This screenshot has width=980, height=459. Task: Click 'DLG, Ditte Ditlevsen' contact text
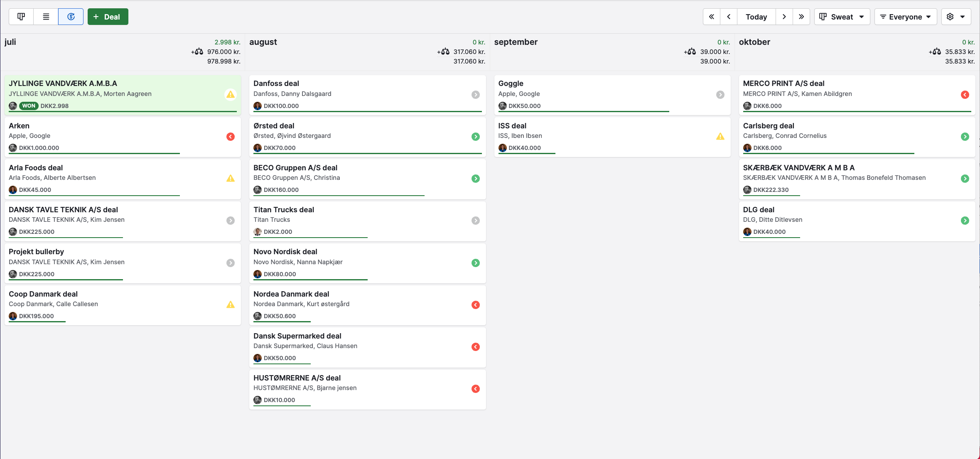point(773,220)
